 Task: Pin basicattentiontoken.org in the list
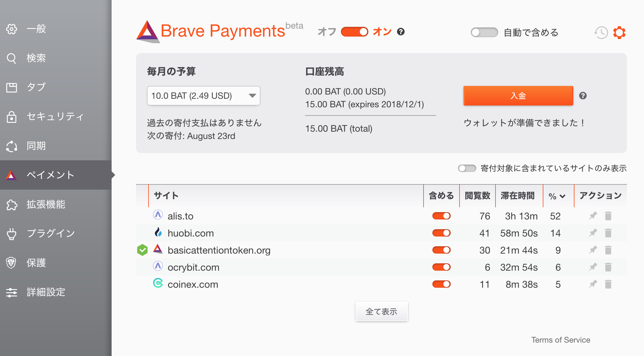point(593,250)
